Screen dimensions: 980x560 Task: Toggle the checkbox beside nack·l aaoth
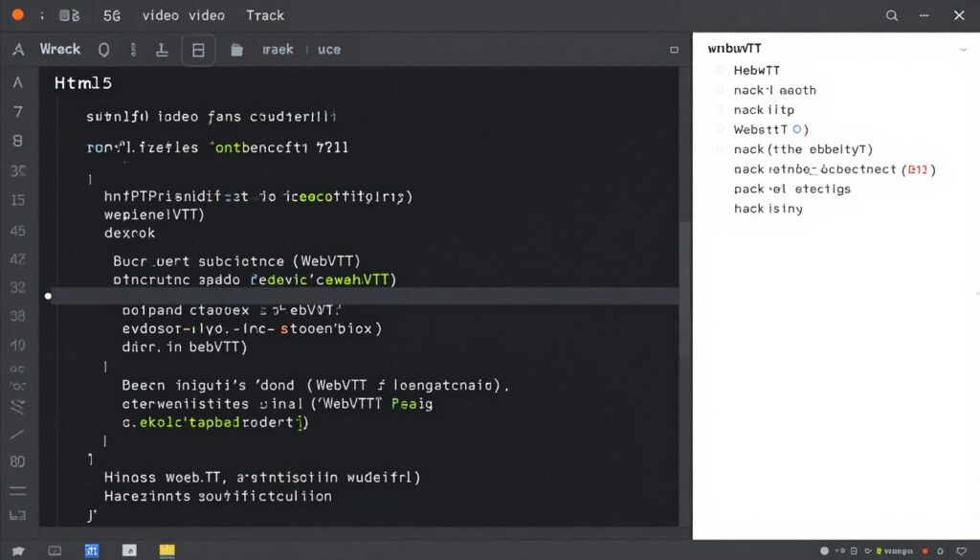pos(720,90)
